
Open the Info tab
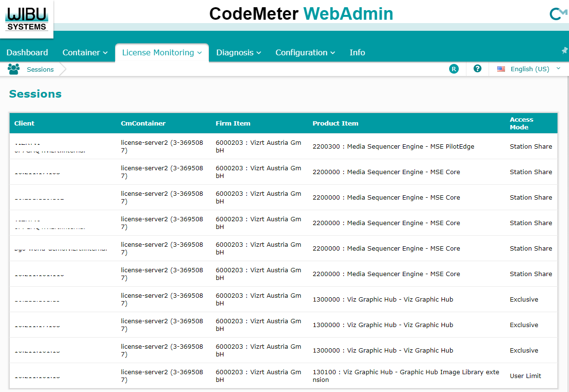click(357, 52)
